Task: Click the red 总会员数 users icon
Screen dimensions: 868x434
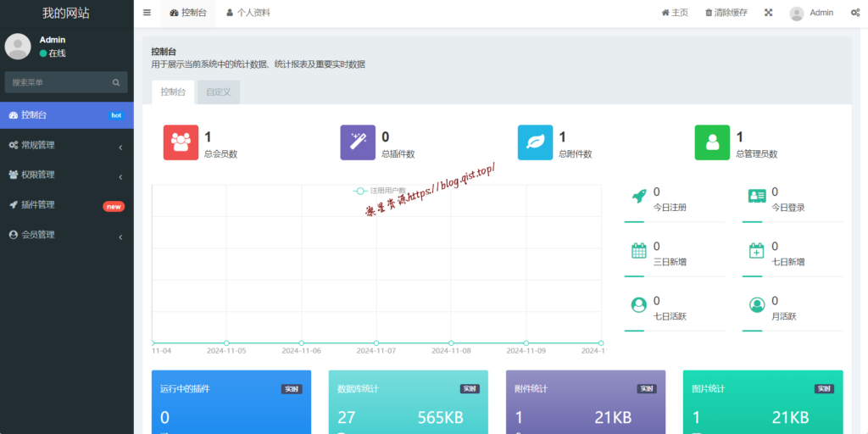Action: pyautogui.click(x=181, y=142)
